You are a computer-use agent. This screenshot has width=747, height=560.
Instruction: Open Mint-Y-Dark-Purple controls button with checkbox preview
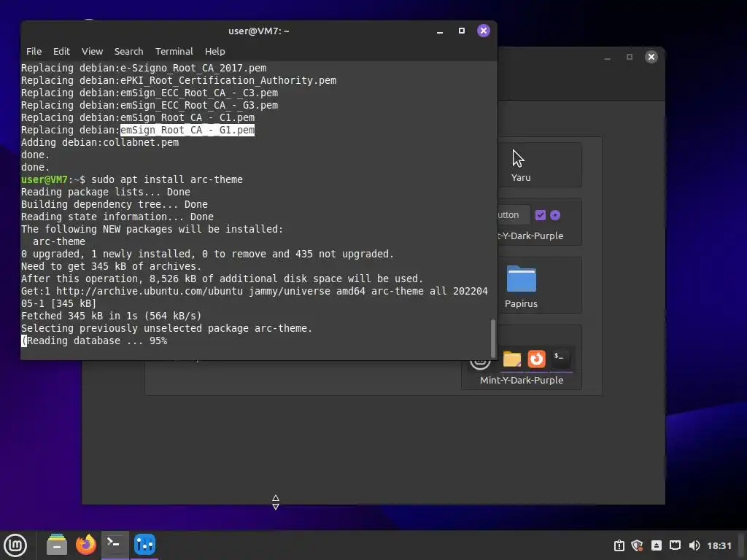[539, 222]
